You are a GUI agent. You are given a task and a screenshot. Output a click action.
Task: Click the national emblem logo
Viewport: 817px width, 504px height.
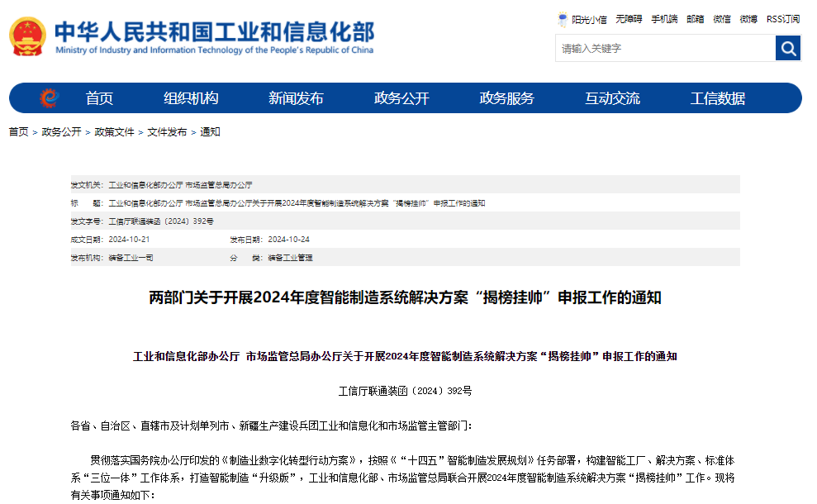pos(26,37)
